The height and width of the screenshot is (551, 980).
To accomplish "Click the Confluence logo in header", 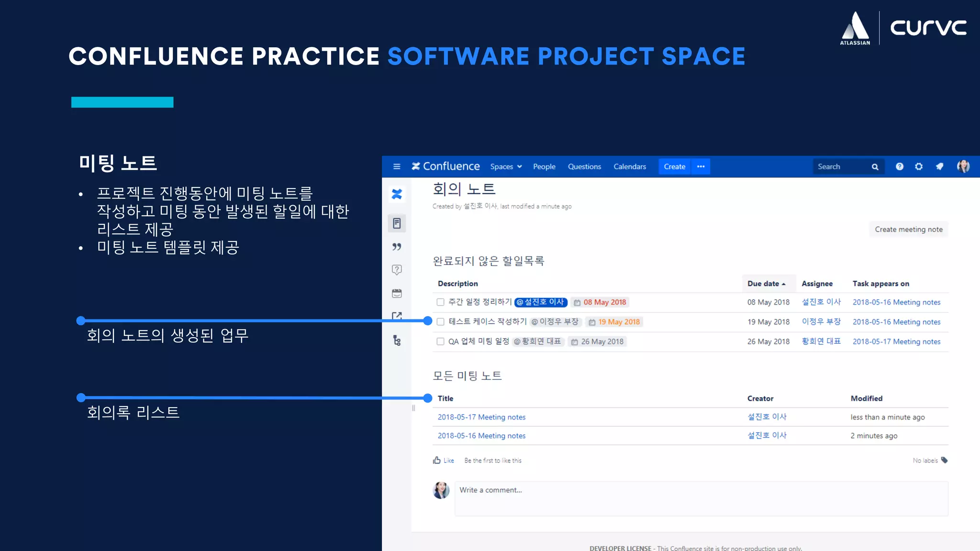I will [445, 166].
